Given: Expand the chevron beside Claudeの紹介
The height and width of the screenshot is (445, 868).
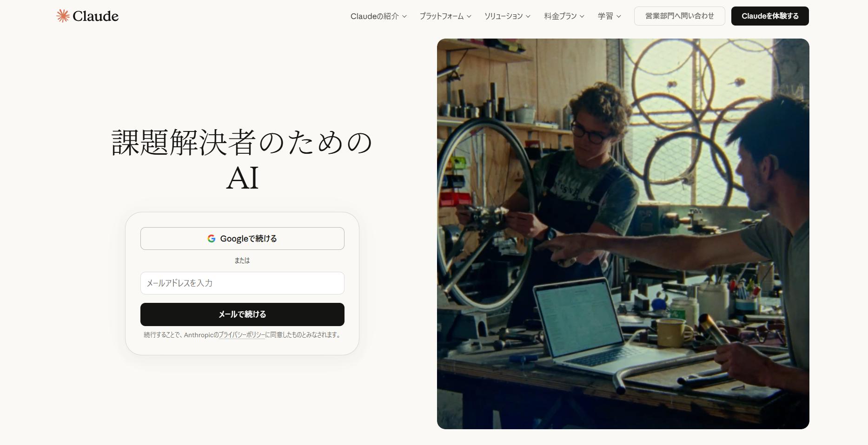Looking at the screenshot, I should click(404, 16).
